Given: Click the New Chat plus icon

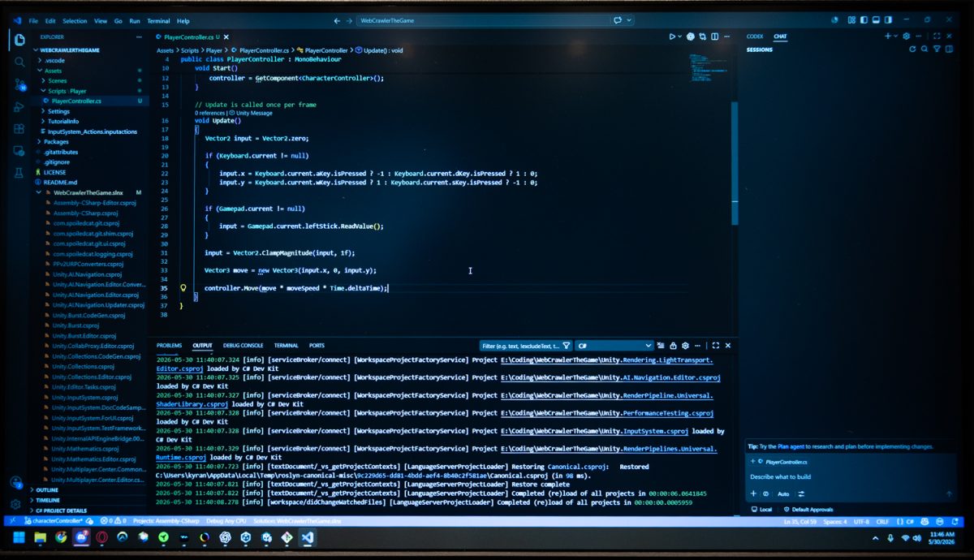Looking at the screenshot, I should coord(887,37).
